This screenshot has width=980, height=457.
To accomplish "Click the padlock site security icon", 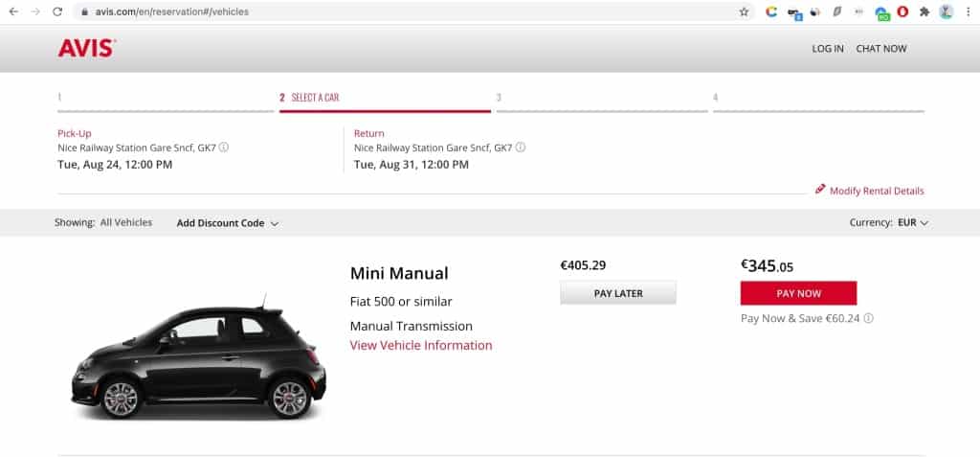I will [85, 11].
